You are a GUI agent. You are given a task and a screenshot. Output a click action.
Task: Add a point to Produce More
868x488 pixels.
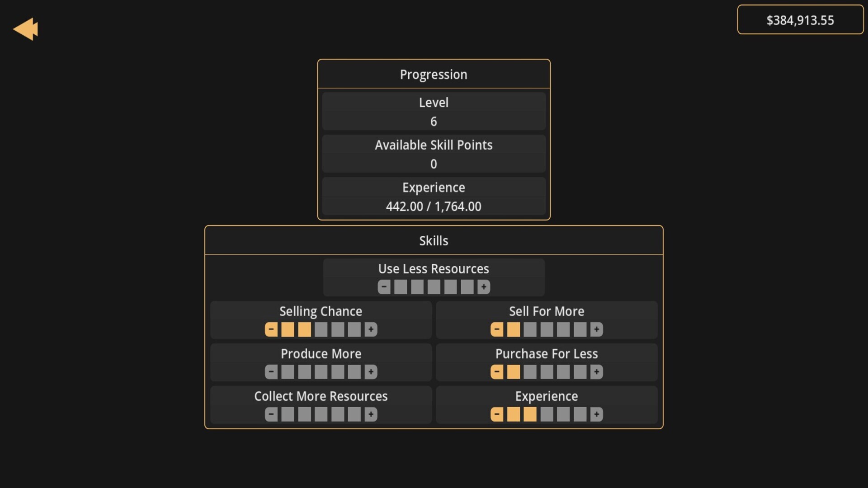[371, 372]
